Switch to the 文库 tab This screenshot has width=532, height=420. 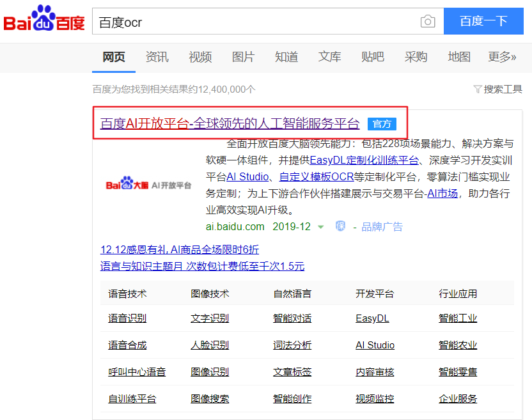coord(329,57)
